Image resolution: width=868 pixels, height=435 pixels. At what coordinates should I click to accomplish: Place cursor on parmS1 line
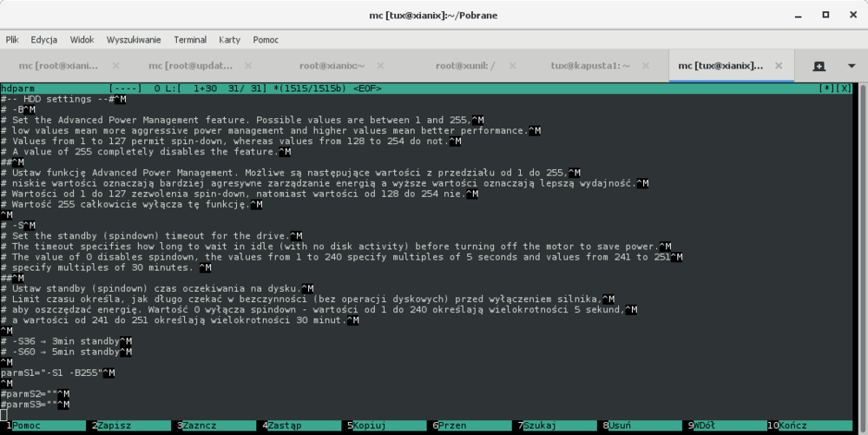coord(52,372)
